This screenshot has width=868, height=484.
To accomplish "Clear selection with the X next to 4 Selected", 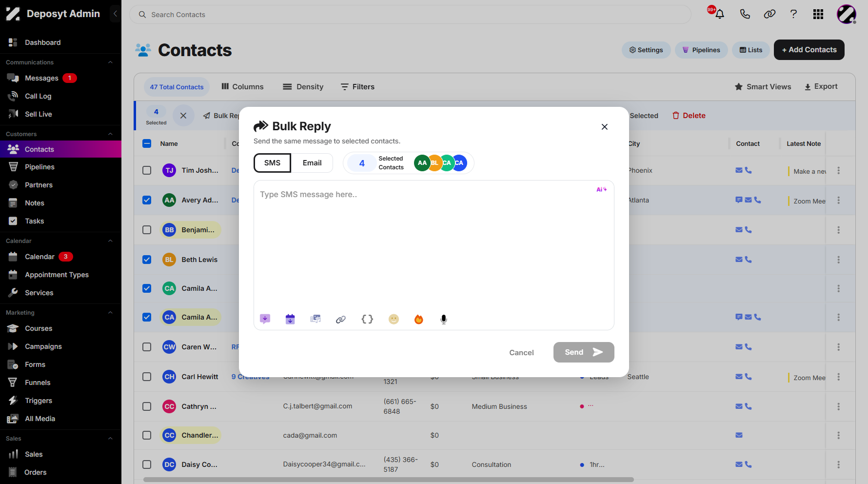I will [x=183, y=116].
